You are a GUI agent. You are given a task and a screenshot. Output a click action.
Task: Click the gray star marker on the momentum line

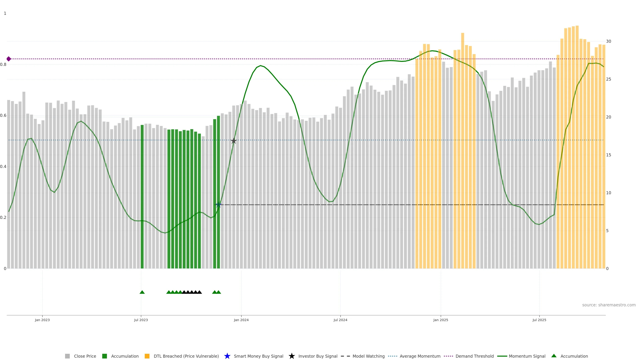click(x=233, y=141)
